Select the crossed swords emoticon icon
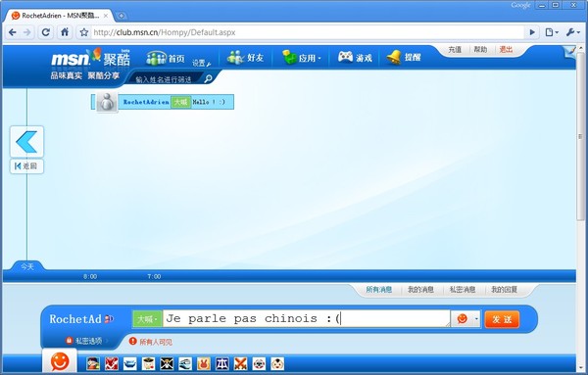 240,364
